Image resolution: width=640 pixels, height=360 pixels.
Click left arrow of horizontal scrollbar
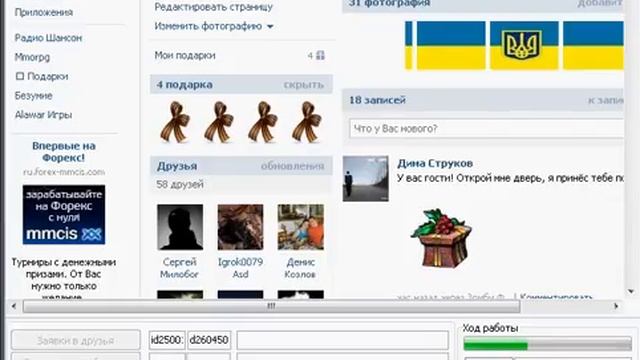pos(13,306)
